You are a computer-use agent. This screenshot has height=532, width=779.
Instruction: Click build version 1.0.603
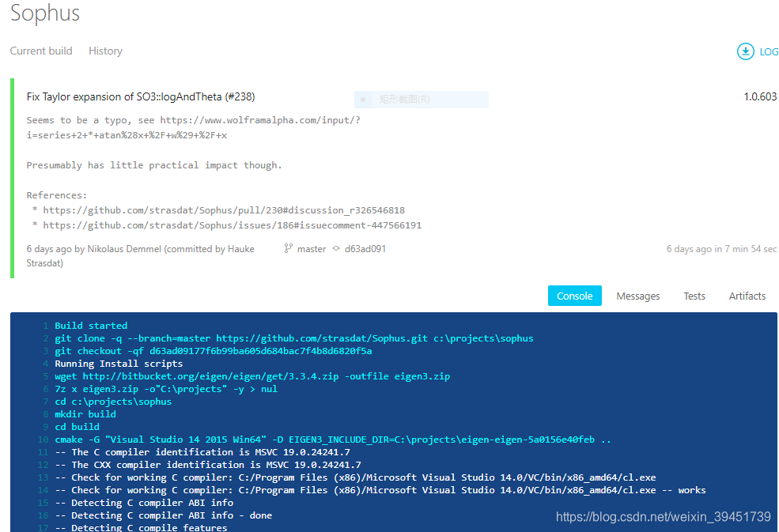[760, 97]
